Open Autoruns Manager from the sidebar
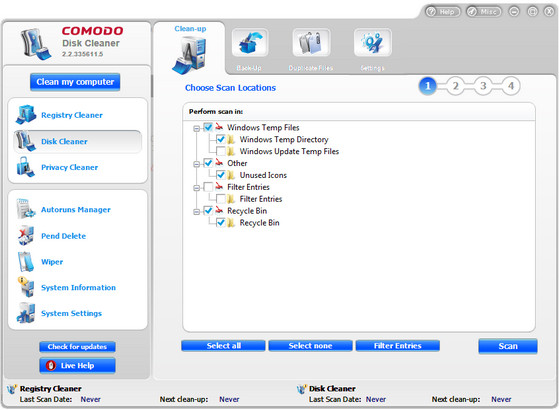The image size is (559, 410). 76,210
